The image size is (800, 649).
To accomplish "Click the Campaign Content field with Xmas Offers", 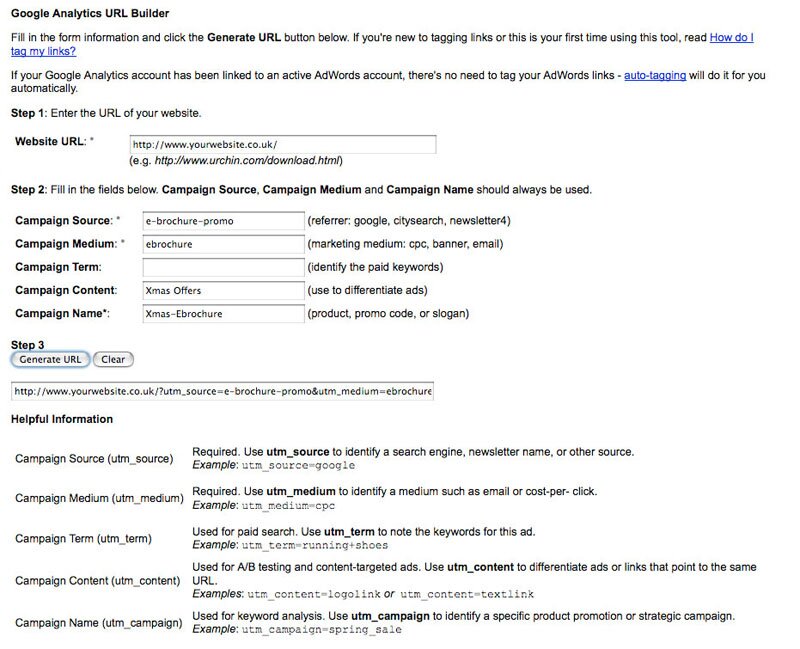I will tap(223, 291).
